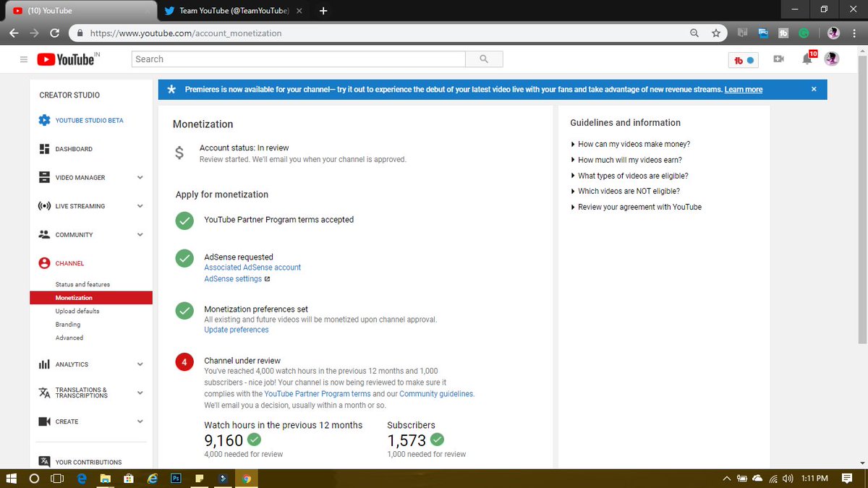Open Chrome's three-dot menu
This screenshot has height=488, width=868.
click(856, 33)
